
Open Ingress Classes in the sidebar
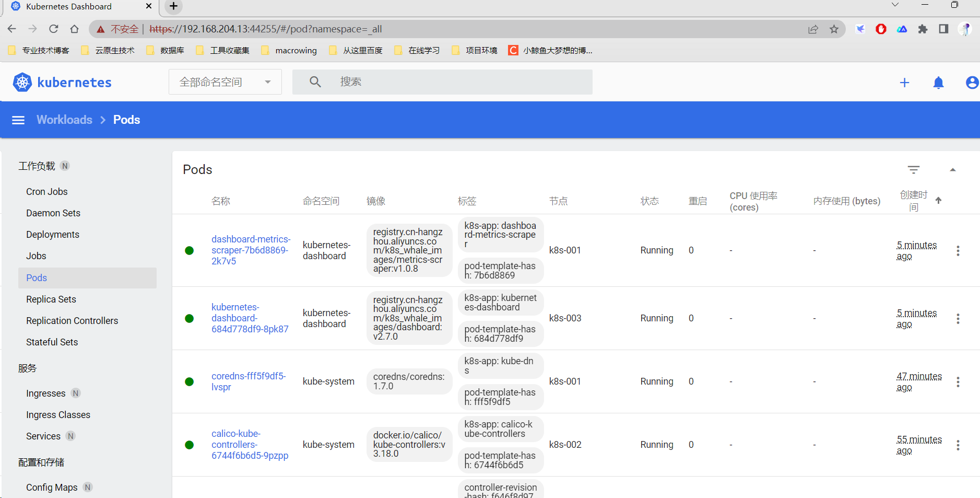click(x=58, y=415)
